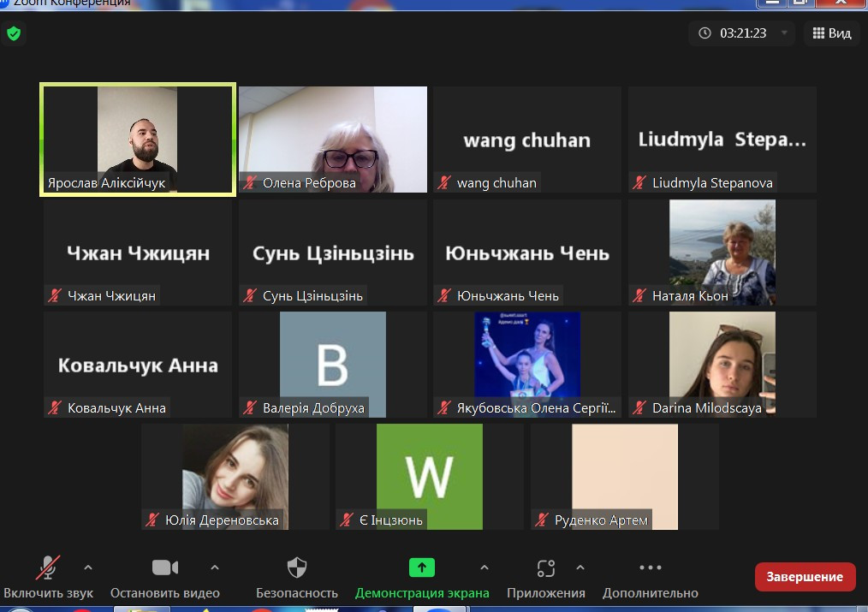Screen dimensions: 868x612
Task: Click the meeting timer 03:21:23
Action: [x=741, y=33]
